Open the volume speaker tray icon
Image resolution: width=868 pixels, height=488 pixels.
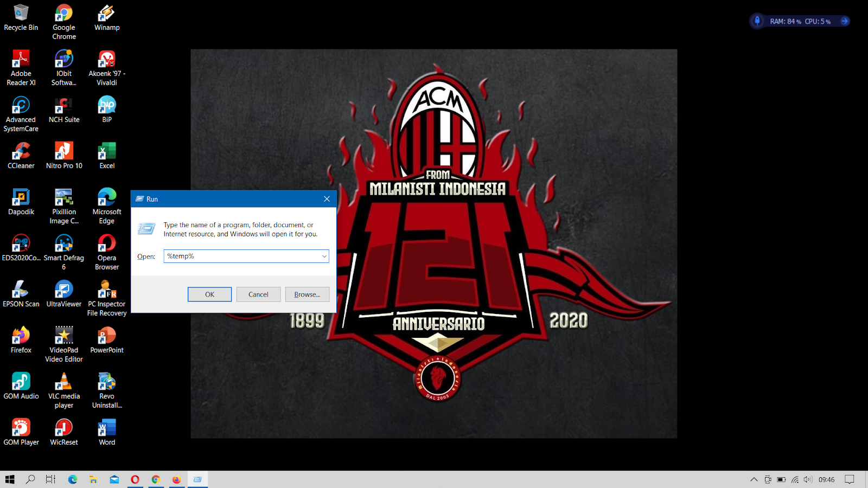click(808, 479)
